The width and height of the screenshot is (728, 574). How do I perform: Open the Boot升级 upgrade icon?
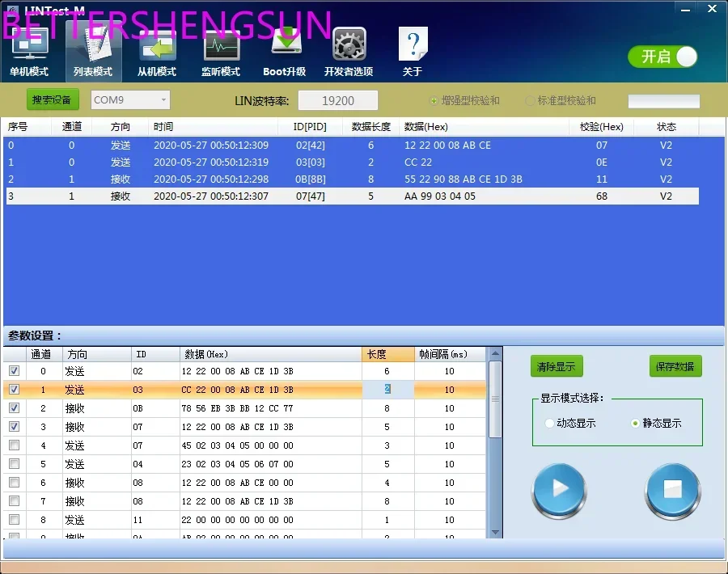(x=285, y=44)
